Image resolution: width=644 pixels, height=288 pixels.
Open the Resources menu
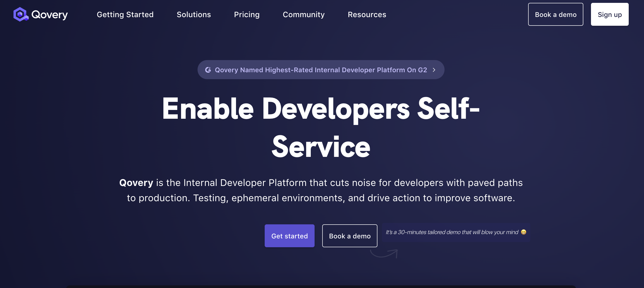pos(367,14)
